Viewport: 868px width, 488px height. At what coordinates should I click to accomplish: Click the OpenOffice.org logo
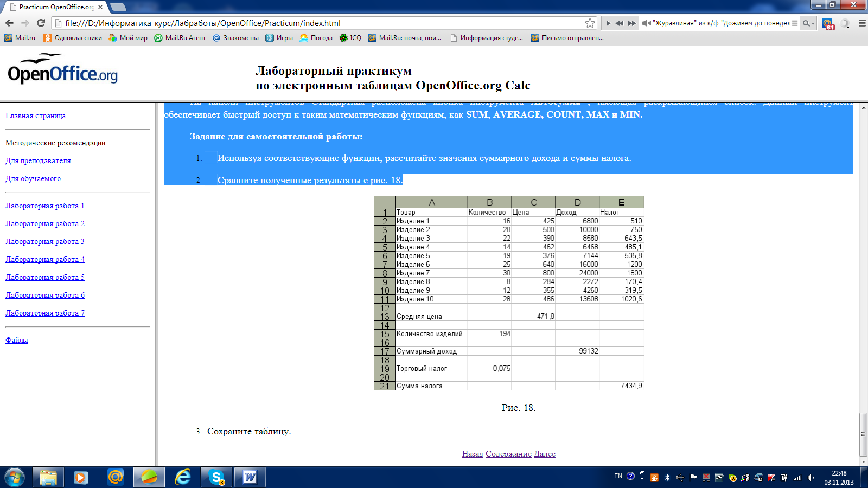pyautogui.click(x=62, y=68)
